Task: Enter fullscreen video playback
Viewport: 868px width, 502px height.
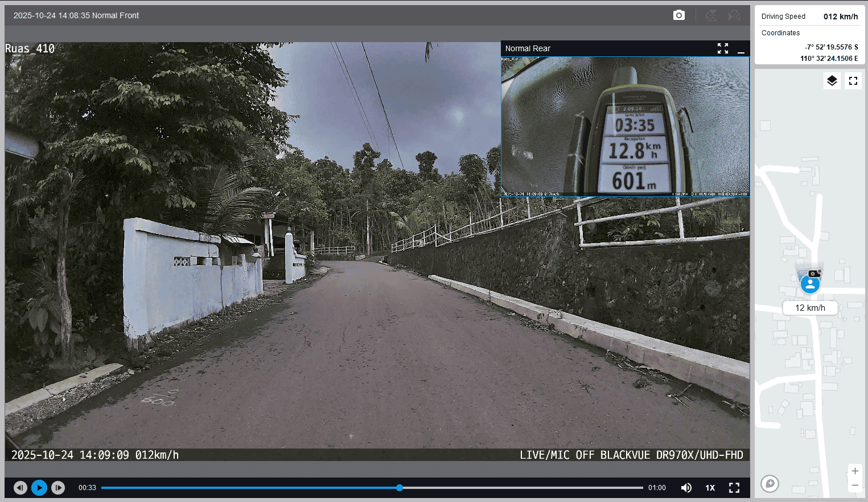Action: coord(734,488)
